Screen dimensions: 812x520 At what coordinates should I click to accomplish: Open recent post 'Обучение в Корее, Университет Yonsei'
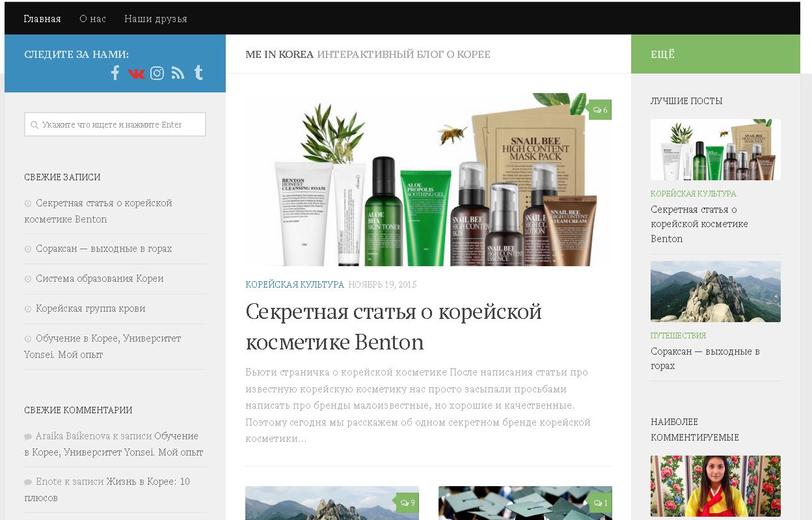103,346
